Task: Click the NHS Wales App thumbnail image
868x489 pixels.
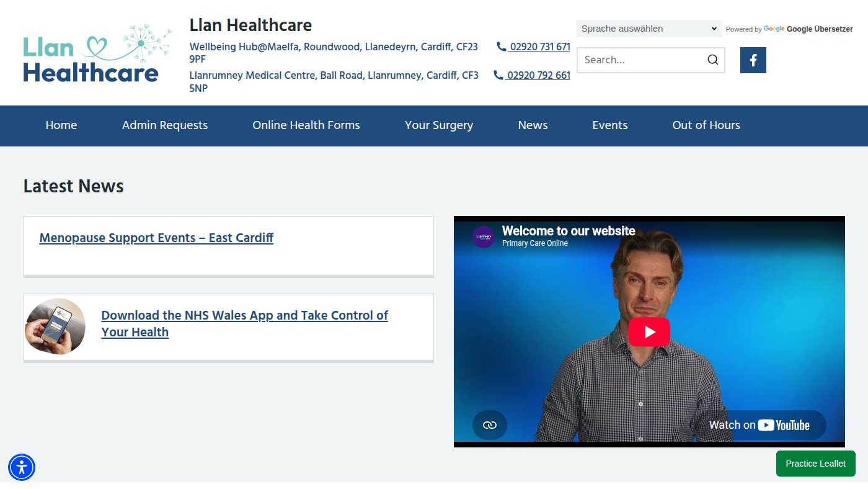Action: 55,326
